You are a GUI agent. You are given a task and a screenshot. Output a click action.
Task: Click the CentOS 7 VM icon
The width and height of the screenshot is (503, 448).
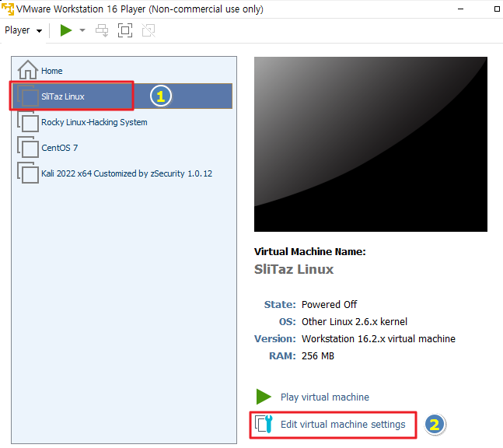28,147
